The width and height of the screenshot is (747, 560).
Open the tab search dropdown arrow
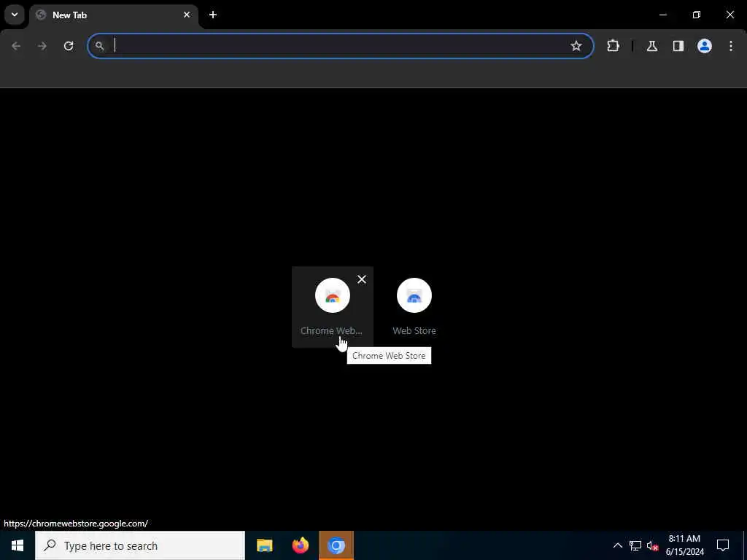[x=15, y=15]
